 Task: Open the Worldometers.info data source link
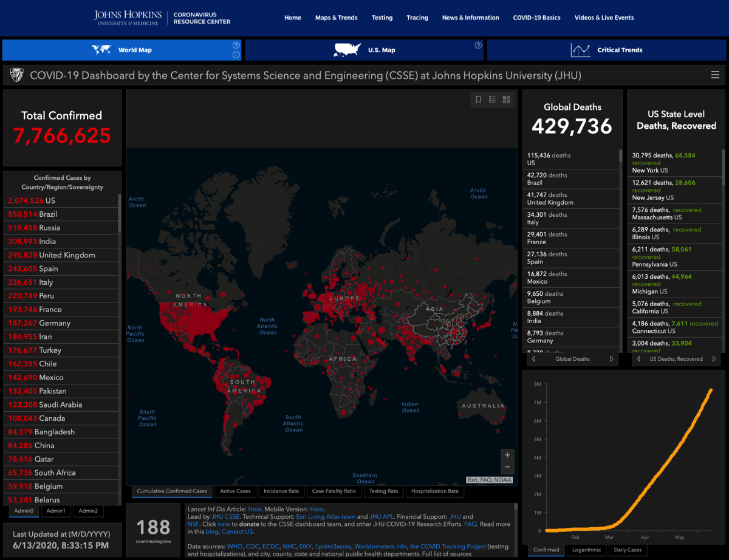click(379, 547)
